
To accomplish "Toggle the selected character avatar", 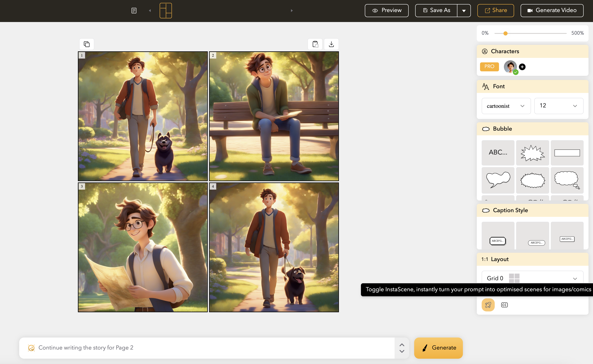I will click(510, 67).
